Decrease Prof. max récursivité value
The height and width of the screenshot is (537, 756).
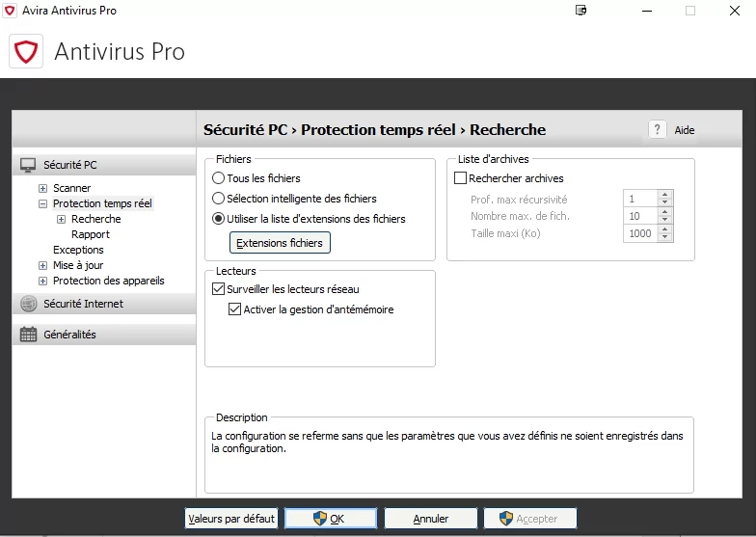[665, 202]
